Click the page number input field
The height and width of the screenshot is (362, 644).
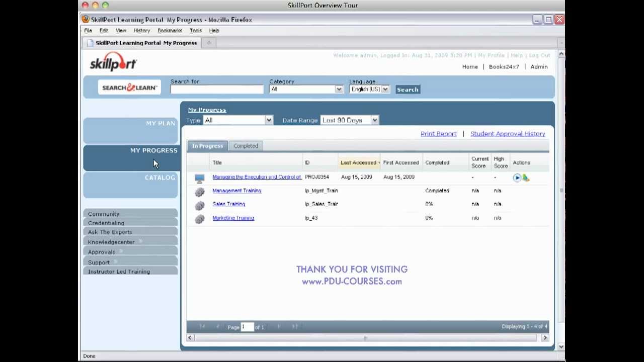pos(247,327)
